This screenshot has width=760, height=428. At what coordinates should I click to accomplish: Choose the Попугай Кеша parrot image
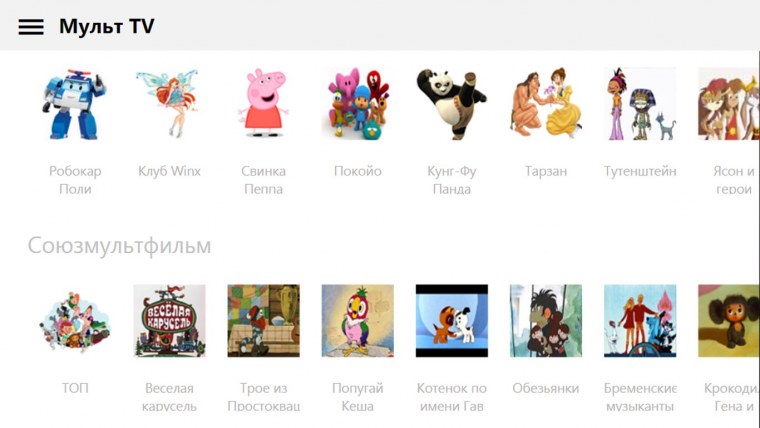(358, 321)
